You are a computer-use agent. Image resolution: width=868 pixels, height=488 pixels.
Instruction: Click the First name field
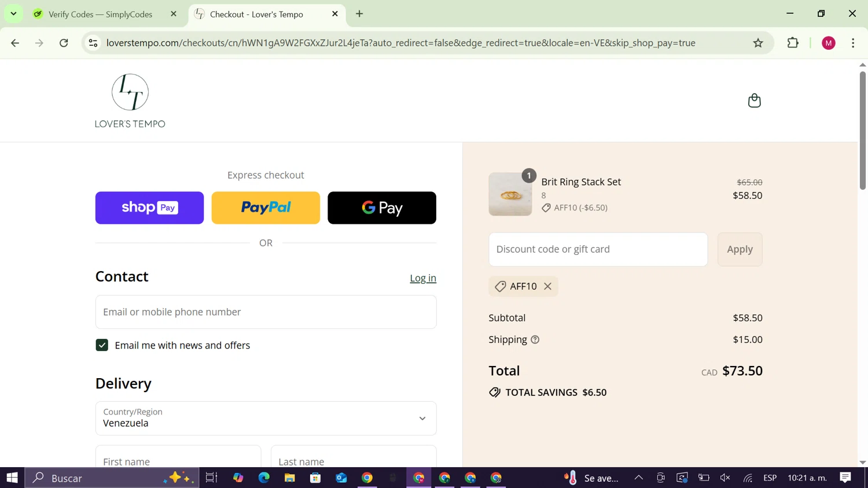178,457
